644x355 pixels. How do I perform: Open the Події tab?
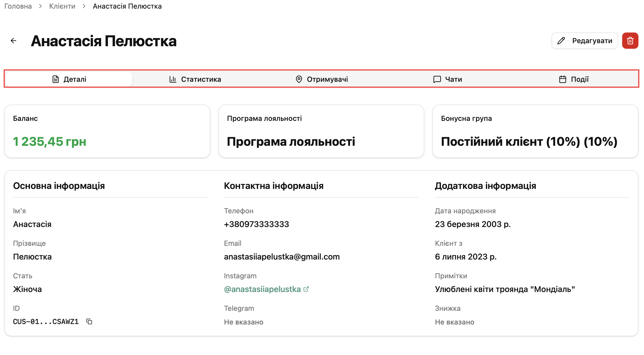click(574, 79)
